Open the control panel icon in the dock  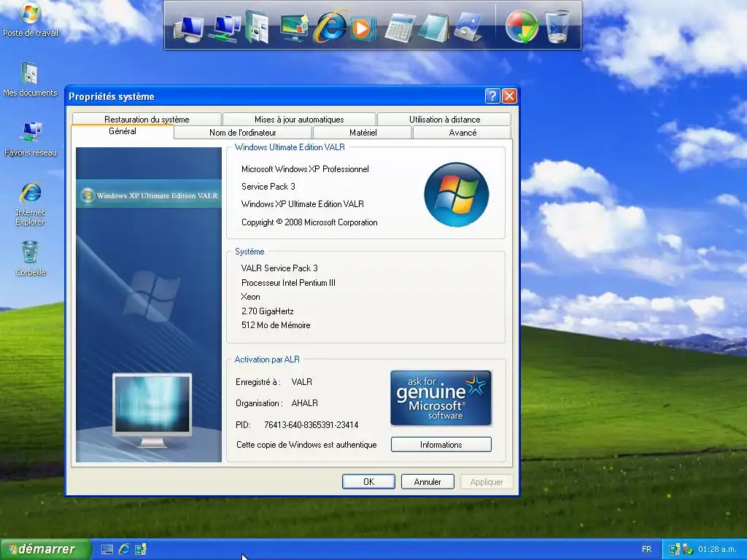(468, 27)
